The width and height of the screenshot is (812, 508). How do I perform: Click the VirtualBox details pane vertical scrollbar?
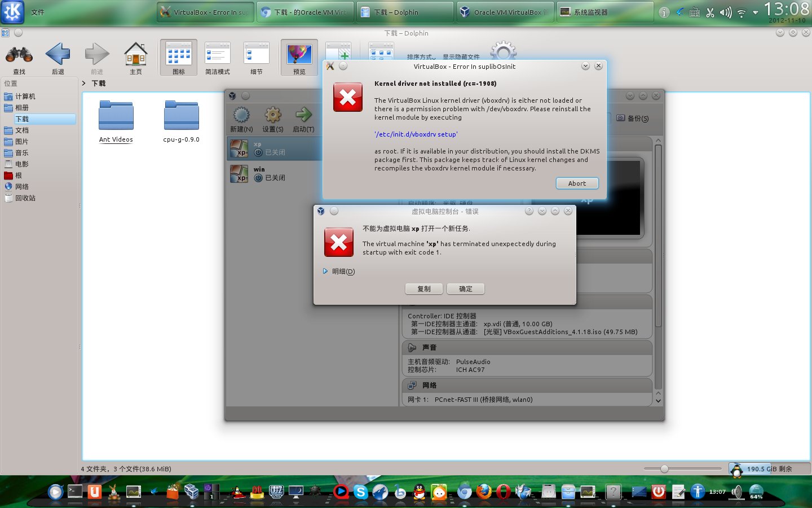click(658, 237)
